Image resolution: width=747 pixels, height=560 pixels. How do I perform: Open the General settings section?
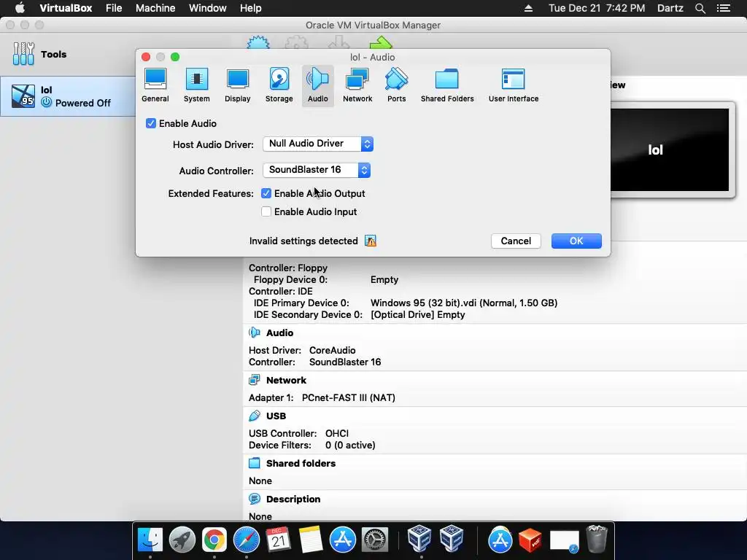click(155, 86)
